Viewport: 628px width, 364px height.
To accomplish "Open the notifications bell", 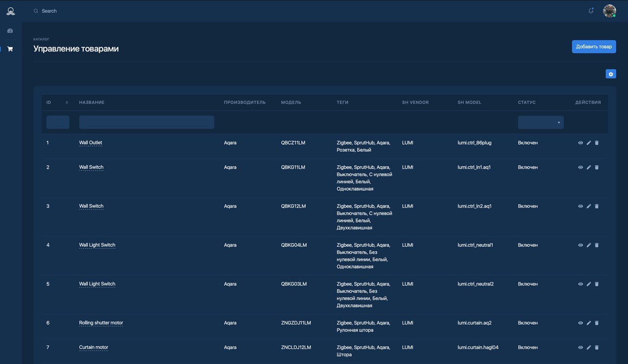I will [591, 10].
